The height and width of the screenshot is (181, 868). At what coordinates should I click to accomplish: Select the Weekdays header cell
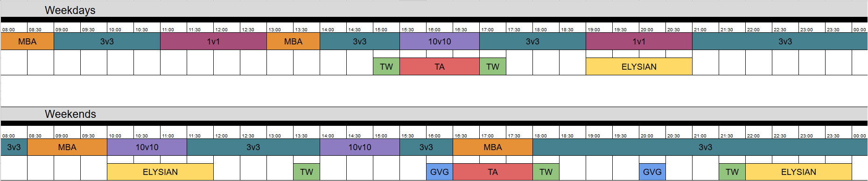coord(70,10)
